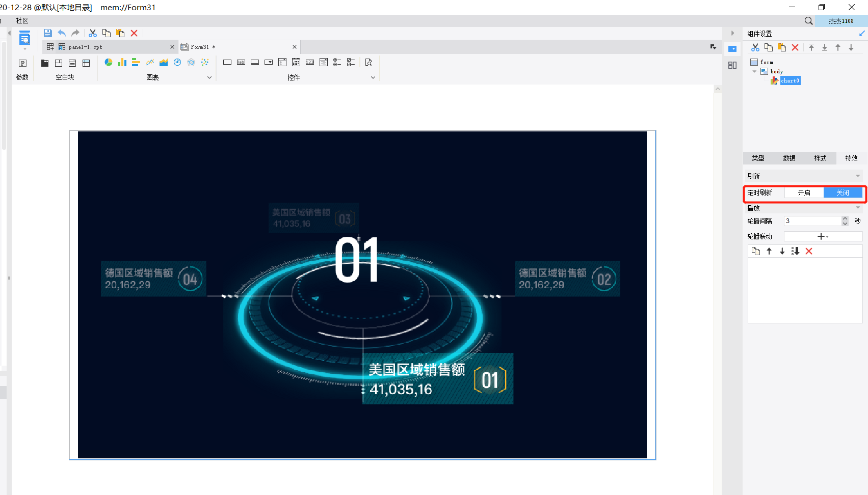Collapse the body node in component tree
Image resolution: width=868 pixels, height=495 pixels.
point(755,71)
